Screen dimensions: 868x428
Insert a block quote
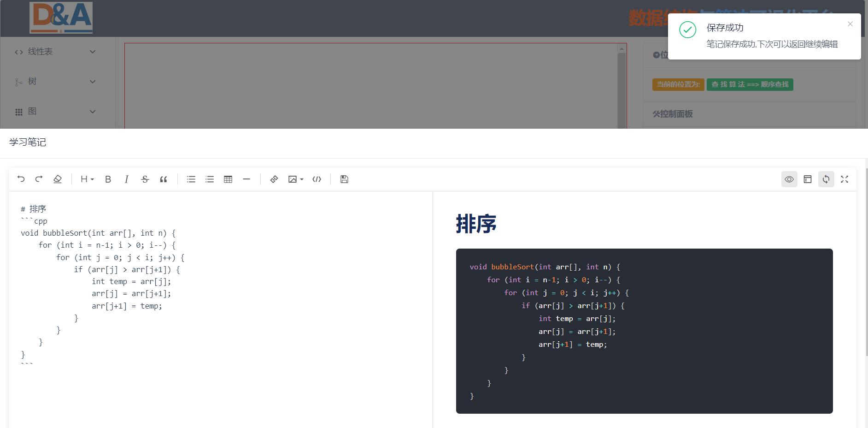pos(164,179)
